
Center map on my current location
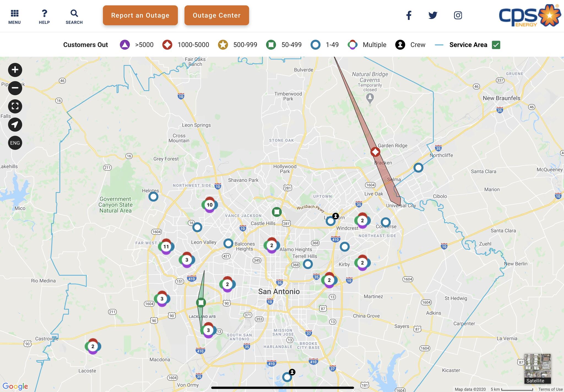(15, 124)
